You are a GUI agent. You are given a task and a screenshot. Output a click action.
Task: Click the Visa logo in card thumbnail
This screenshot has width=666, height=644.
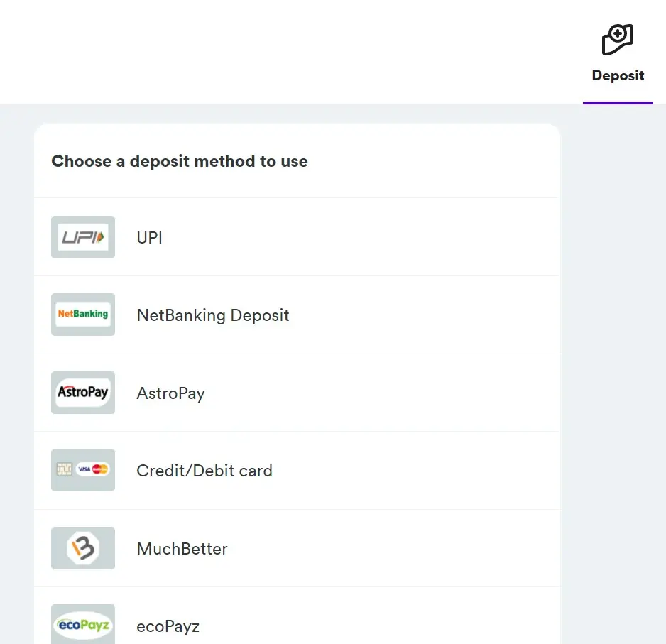(84, 469)
